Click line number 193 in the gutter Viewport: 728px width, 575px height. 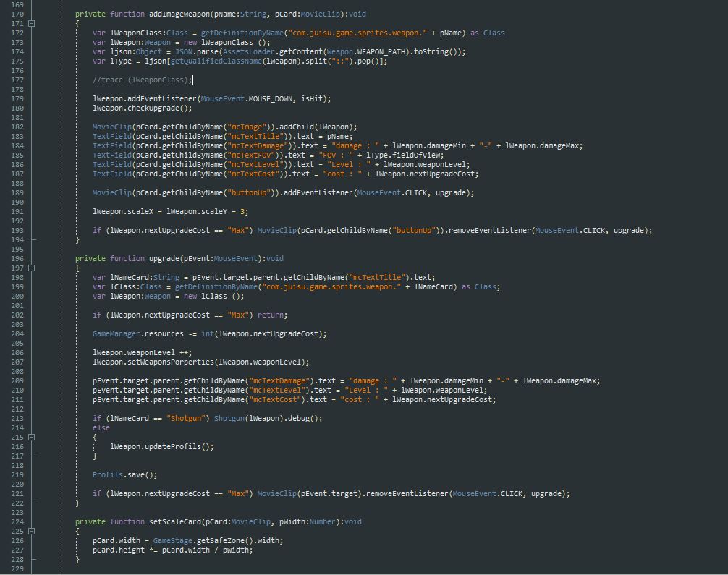(17, 231)
